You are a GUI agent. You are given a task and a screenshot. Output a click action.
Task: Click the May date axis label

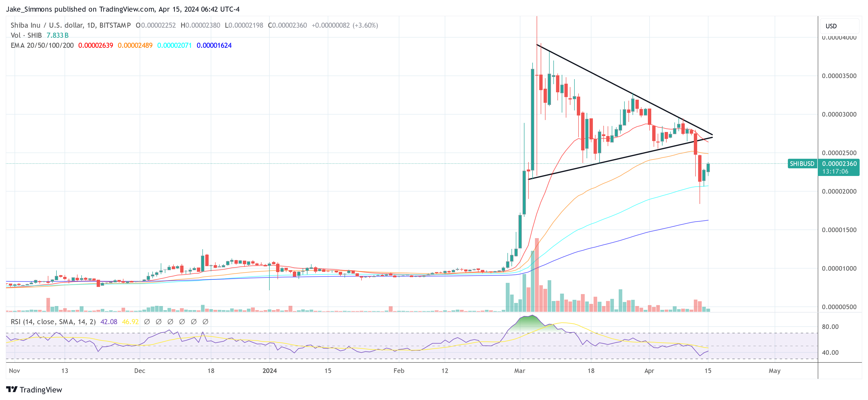[774, 371]
